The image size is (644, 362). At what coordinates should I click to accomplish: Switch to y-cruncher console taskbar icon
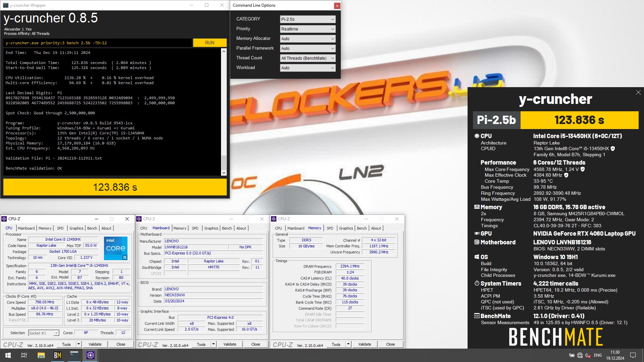[x=74, y=355]
